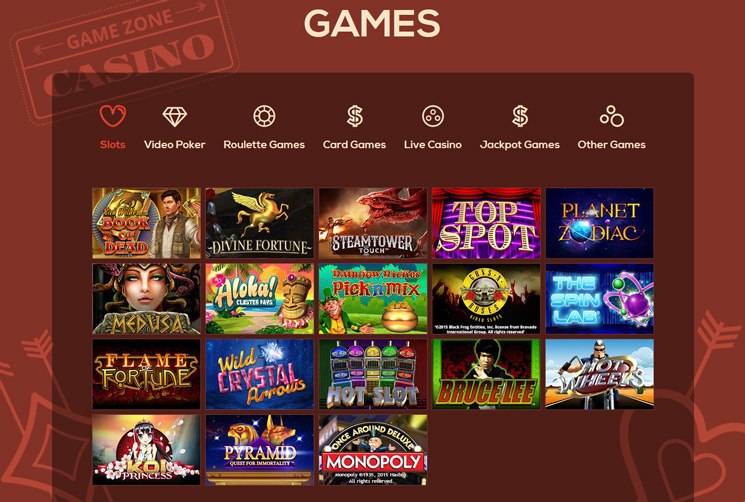Screen dimensions: 745x502
Task: Select the Aloha Cluster Pays game
Action: (x=259, y=299)
